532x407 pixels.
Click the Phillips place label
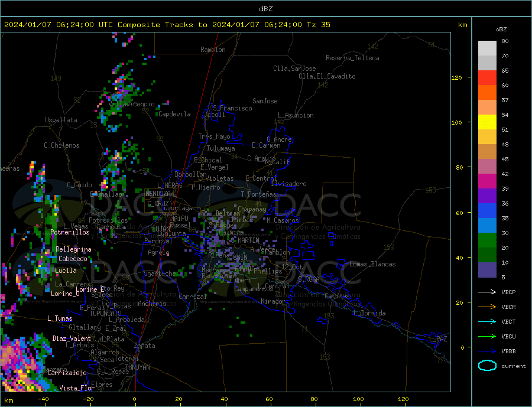tap(268, 271)
